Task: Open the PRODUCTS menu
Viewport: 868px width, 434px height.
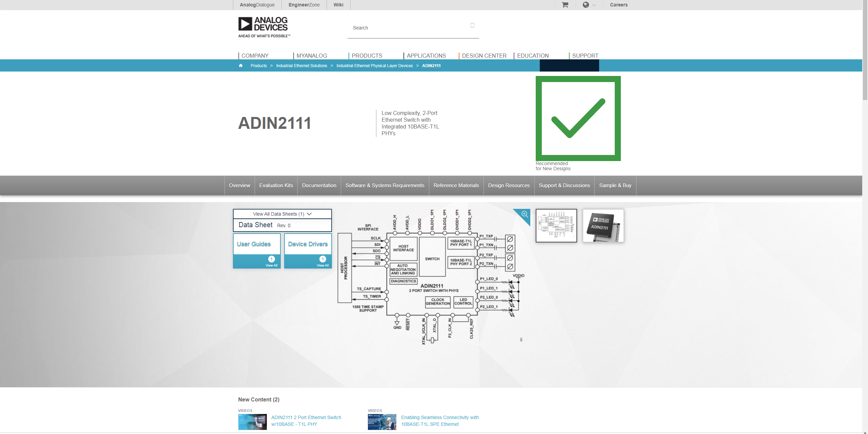Action: [367, 56]
